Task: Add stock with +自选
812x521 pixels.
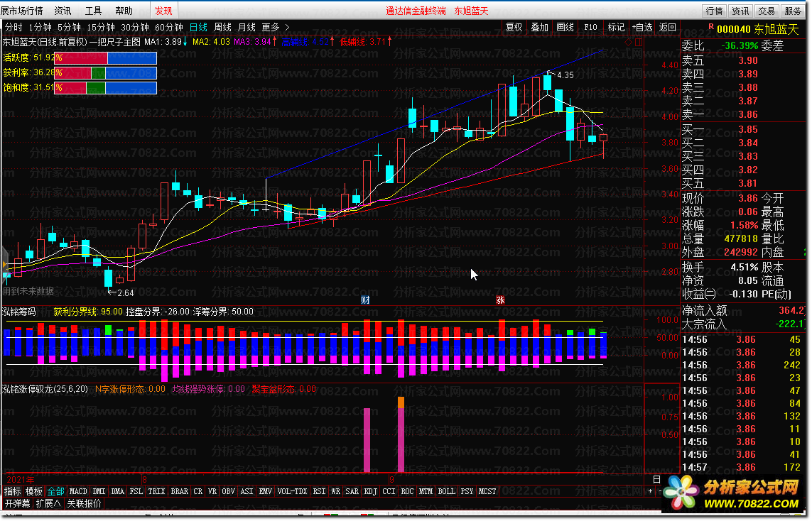Action: [642, 27]
